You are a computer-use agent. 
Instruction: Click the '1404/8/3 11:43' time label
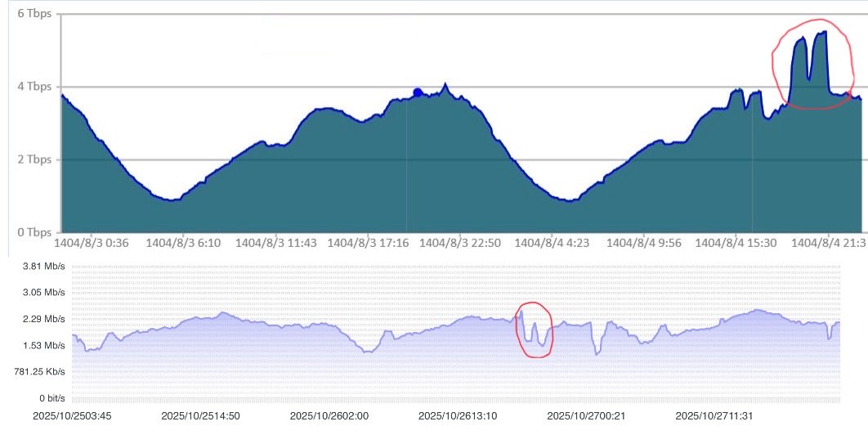pyautogui.click(x=275, y=244)
